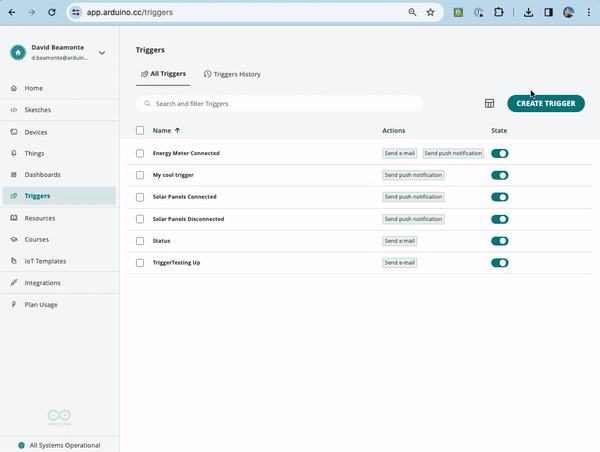Sort by Name using the arrow
This screenshot has width=600, height=452.
coord(177,131)
